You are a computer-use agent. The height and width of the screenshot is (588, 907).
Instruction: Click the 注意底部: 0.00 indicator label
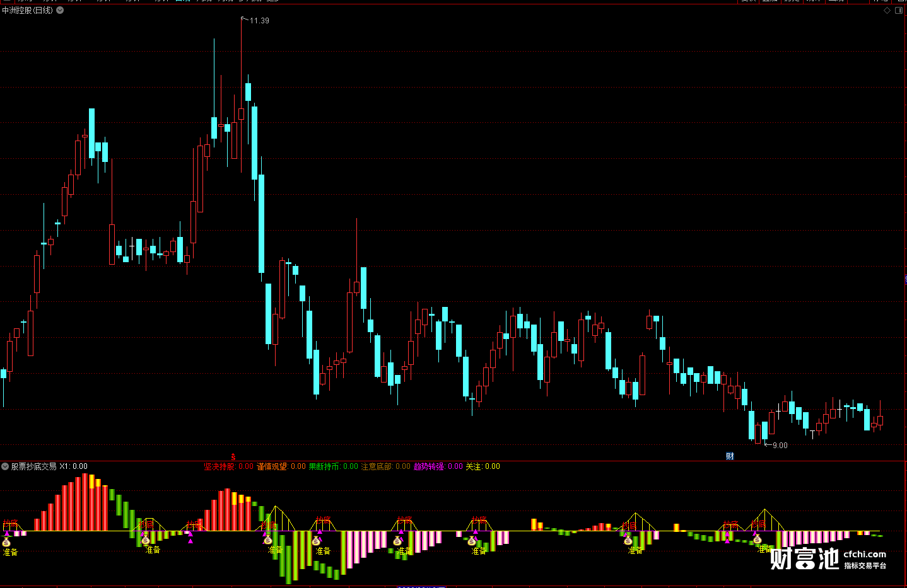pos(385,466)
